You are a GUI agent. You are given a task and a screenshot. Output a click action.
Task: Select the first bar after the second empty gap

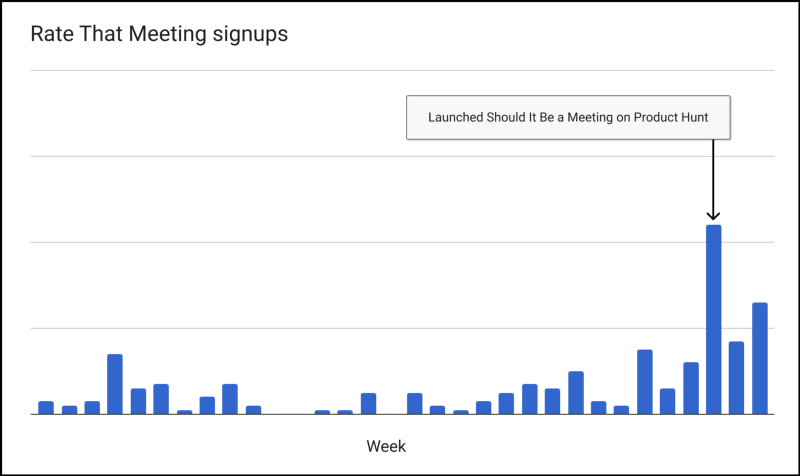point(414,403)
